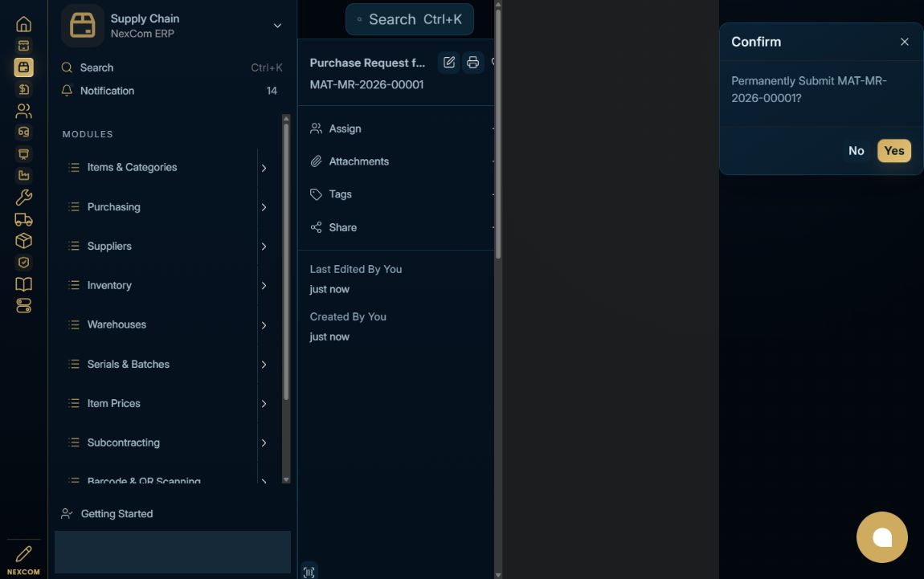Open Suppliers module

pyautogui.click(x=109, y=247)
